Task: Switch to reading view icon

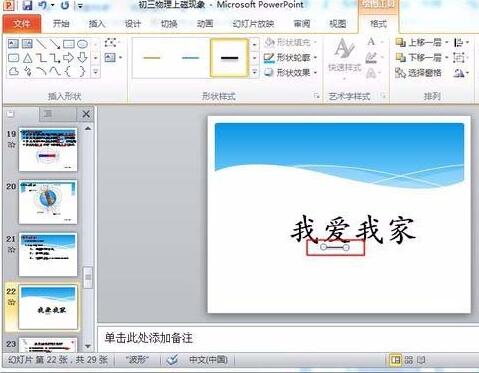Action: [421, 360]
